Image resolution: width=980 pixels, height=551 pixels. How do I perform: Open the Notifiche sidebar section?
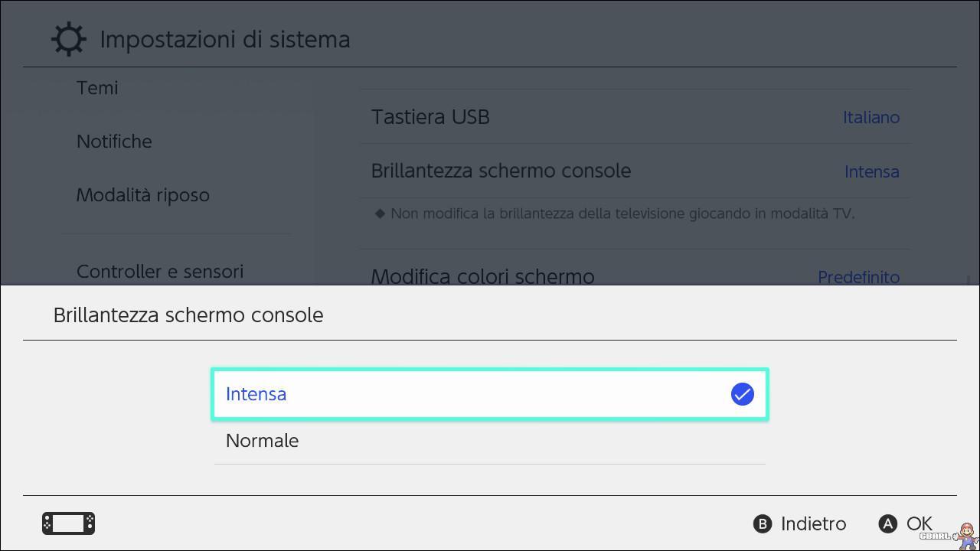pyautogui.click(x=114, y=142)
